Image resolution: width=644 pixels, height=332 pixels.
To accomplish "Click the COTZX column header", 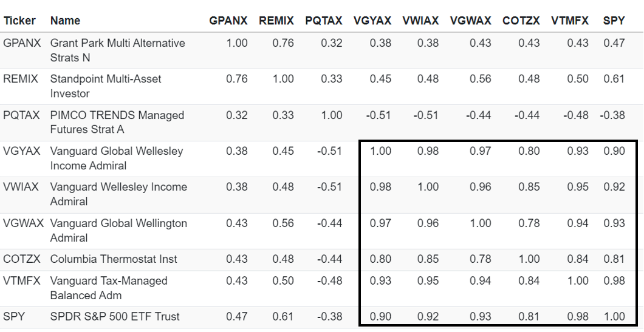I will click(521, 21).
